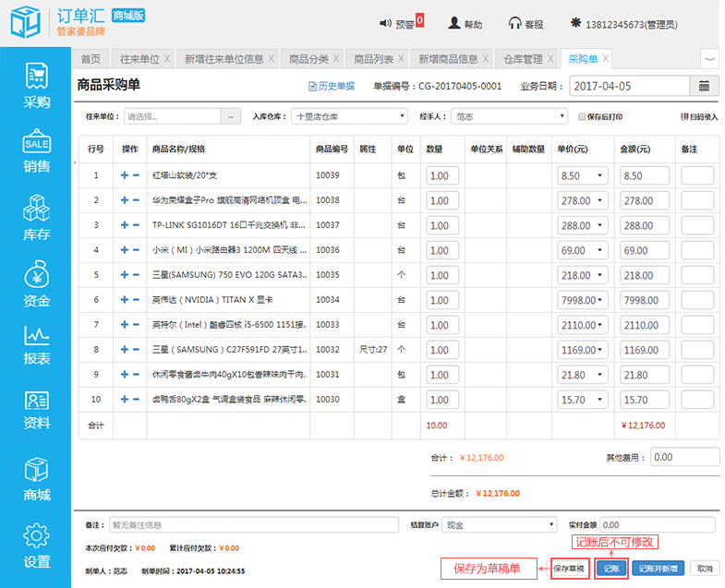Open the 报表 reports module in sidebar
Screen dimensions: 725x588
(x=37, y=346)
